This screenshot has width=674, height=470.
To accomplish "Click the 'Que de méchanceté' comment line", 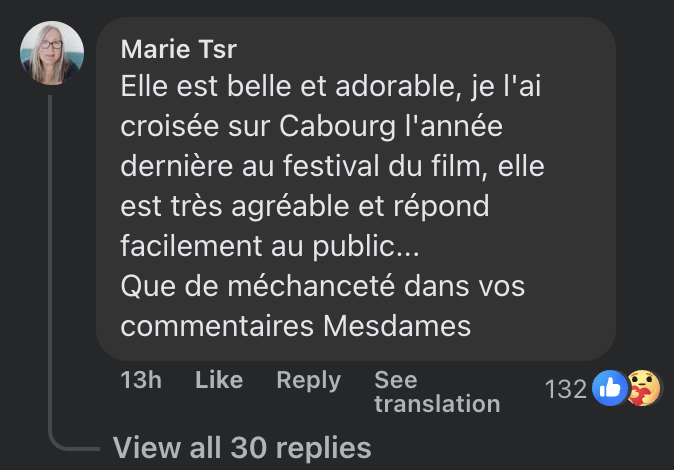I will click(x=322, y=286).
